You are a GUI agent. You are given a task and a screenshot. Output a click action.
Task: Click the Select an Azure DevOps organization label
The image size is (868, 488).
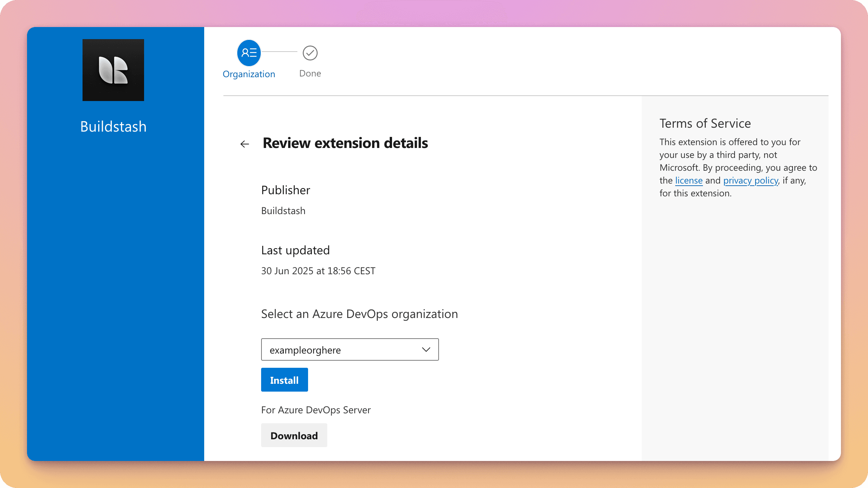(x=359, y=314)
